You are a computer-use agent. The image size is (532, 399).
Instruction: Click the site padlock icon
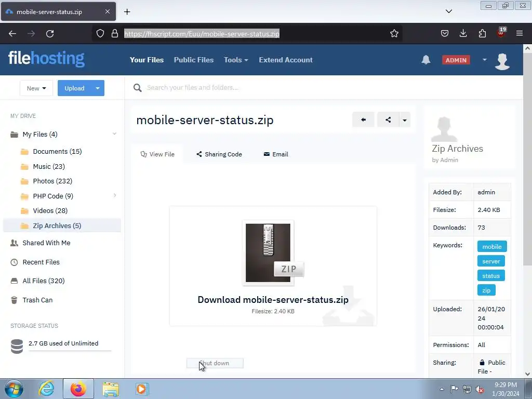pos(115,33)
